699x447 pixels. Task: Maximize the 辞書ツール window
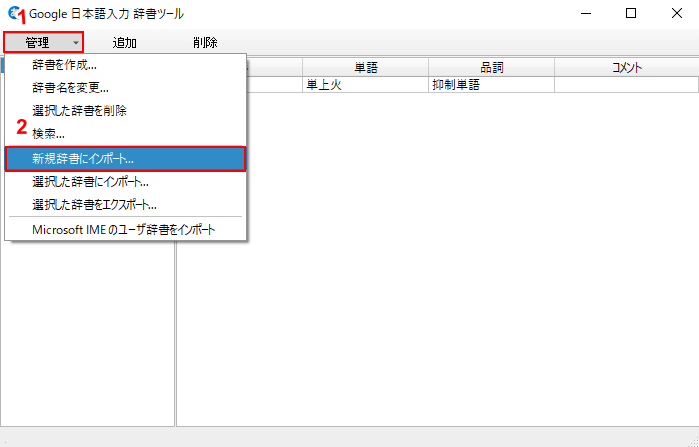631,13
